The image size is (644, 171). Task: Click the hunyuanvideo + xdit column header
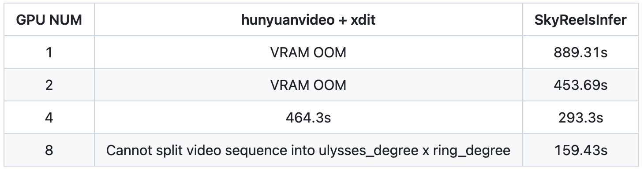(308, 20)
